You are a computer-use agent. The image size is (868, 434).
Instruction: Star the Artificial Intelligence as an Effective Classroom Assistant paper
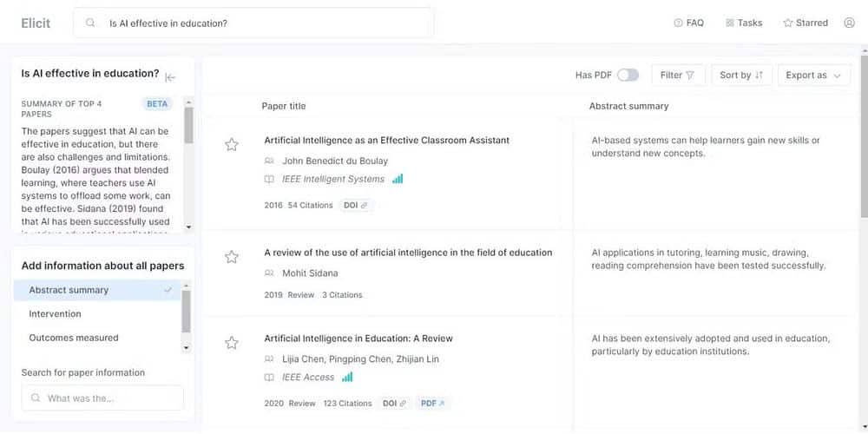coord(232,145)
